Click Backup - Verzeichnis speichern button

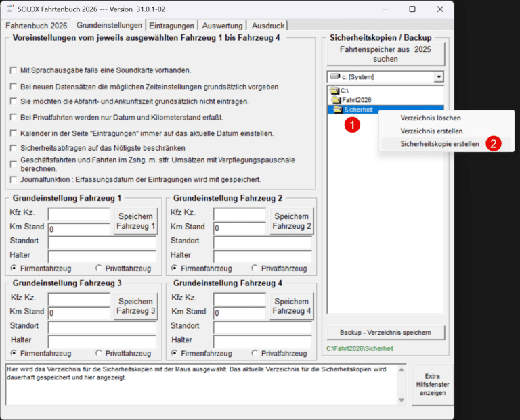tap(385, 333)
